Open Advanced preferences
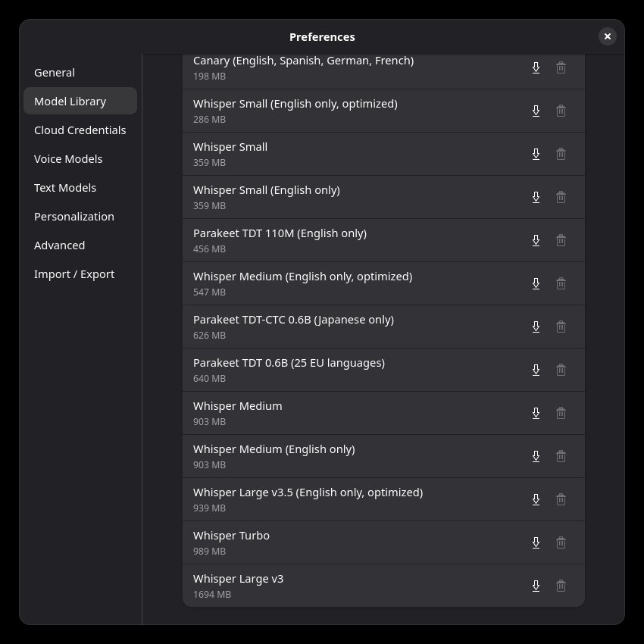644x644 pixels. 59,245
